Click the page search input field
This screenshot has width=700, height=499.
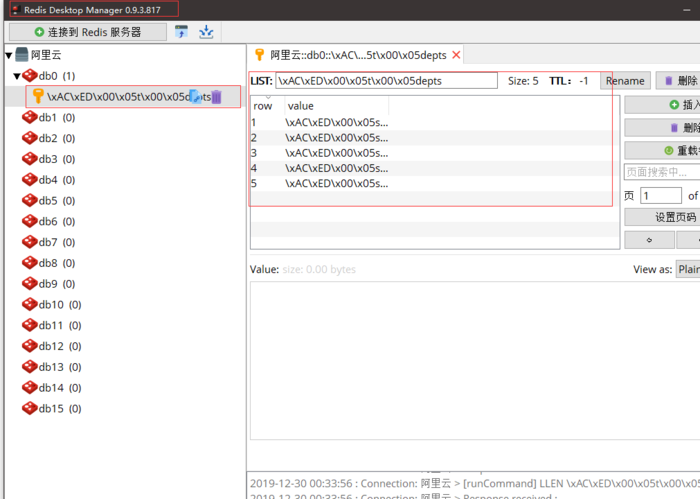coord(662,172)
